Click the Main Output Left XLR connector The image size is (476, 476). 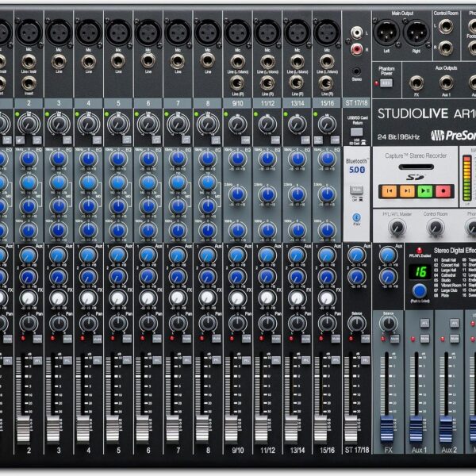386,33
